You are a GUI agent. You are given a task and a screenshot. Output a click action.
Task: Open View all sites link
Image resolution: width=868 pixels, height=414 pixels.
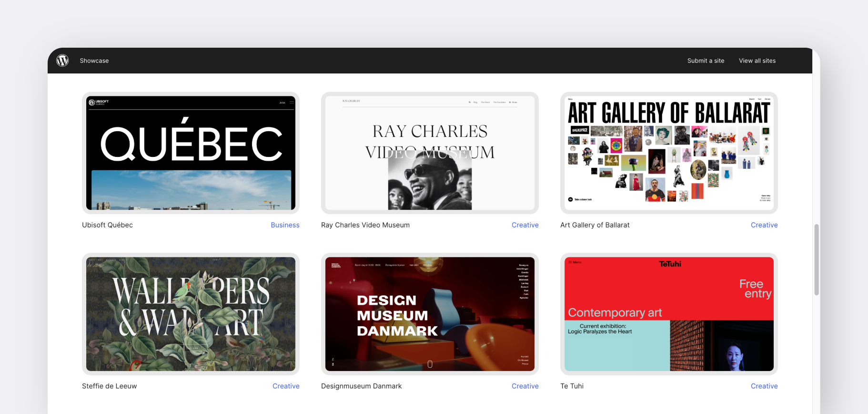tap(757, 61)
